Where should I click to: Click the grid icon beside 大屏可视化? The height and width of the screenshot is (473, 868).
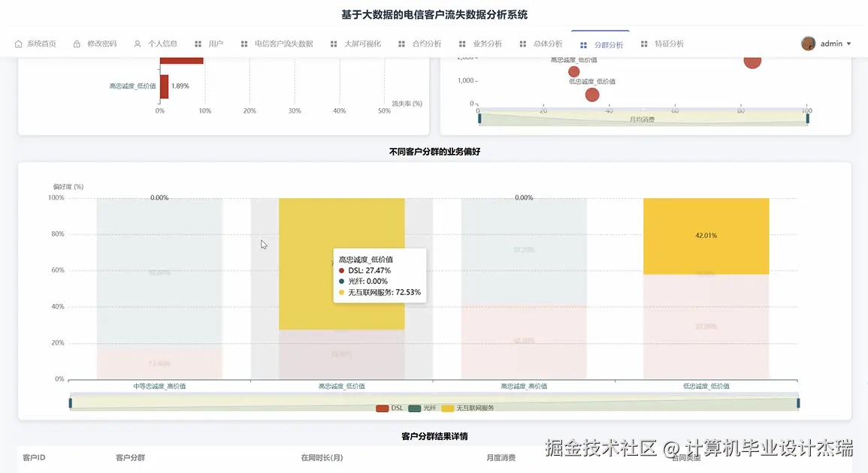point(334,44)
